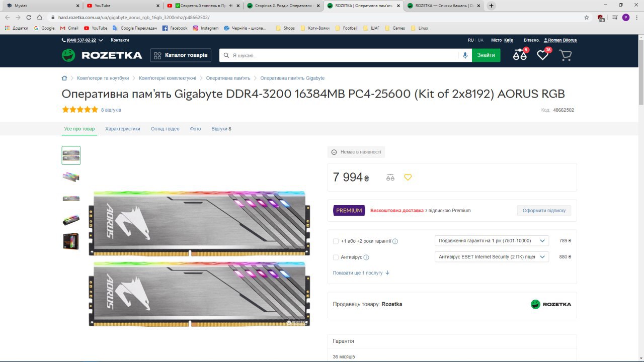Open the Instagram bookmark
Viewport: 644px width, 362px height.
(205, 28)
